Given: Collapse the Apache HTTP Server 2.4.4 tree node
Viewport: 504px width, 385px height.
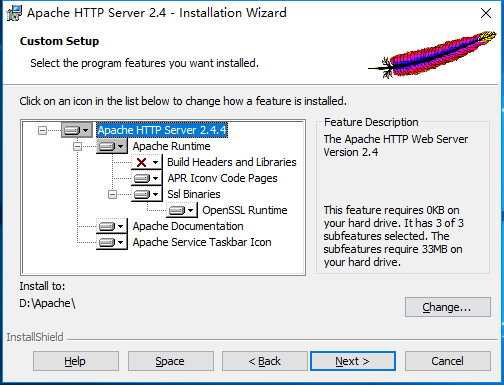Looking at the screenshot, I should tap(42, 130).
